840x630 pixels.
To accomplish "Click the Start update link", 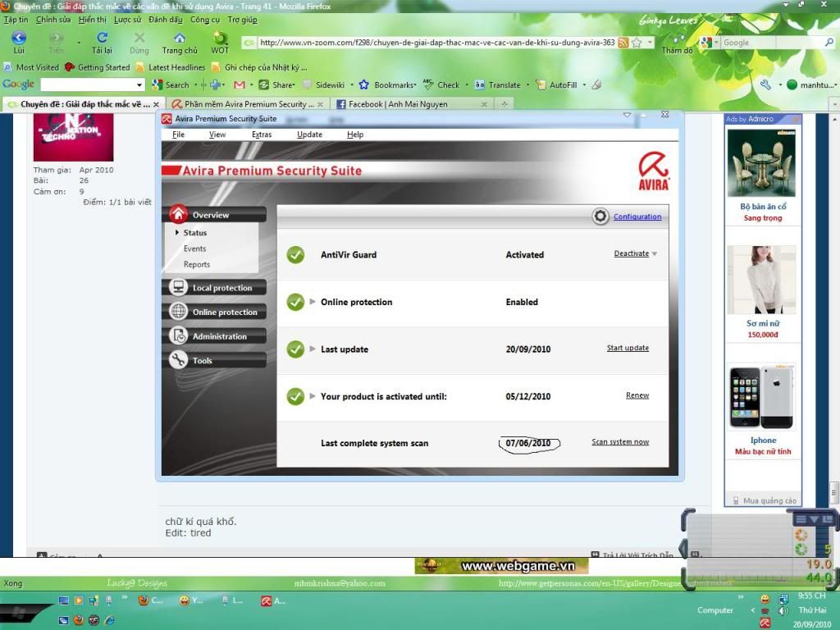I will [628, 348].
